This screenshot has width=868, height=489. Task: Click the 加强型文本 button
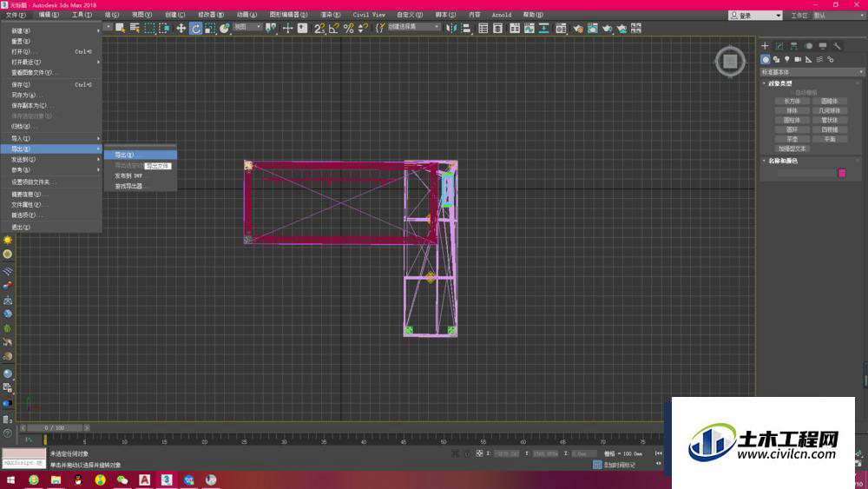792,149
